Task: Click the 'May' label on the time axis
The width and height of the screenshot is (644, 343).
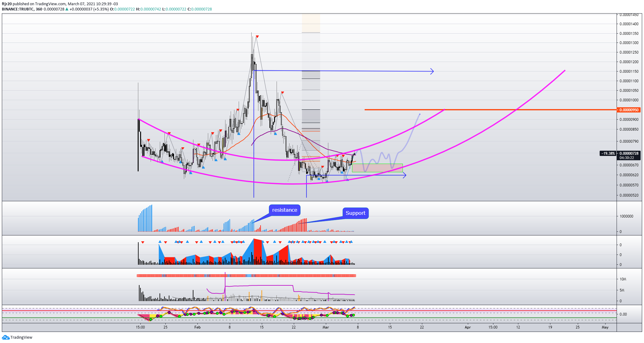Action: 605,327
